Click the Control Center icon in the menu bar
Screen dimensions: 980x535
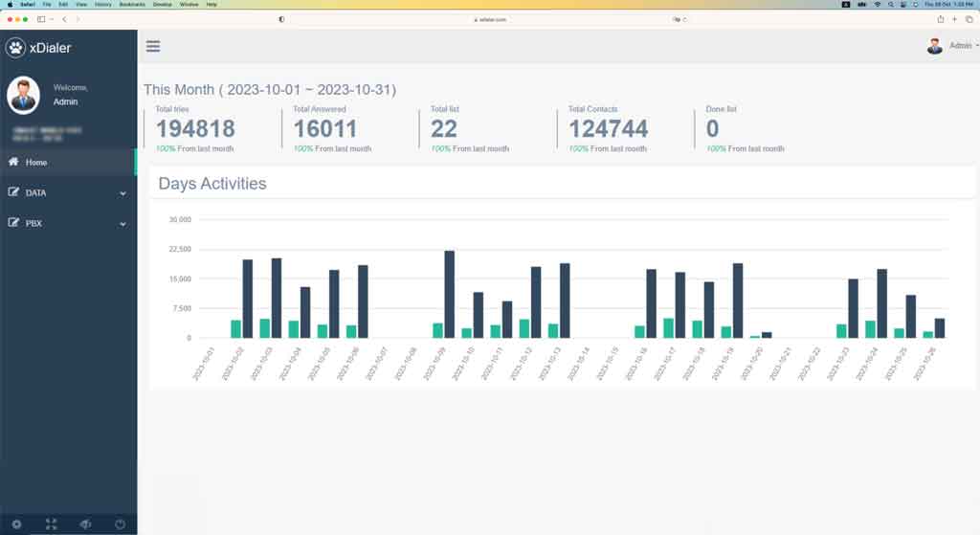click(x=903, y=4)
